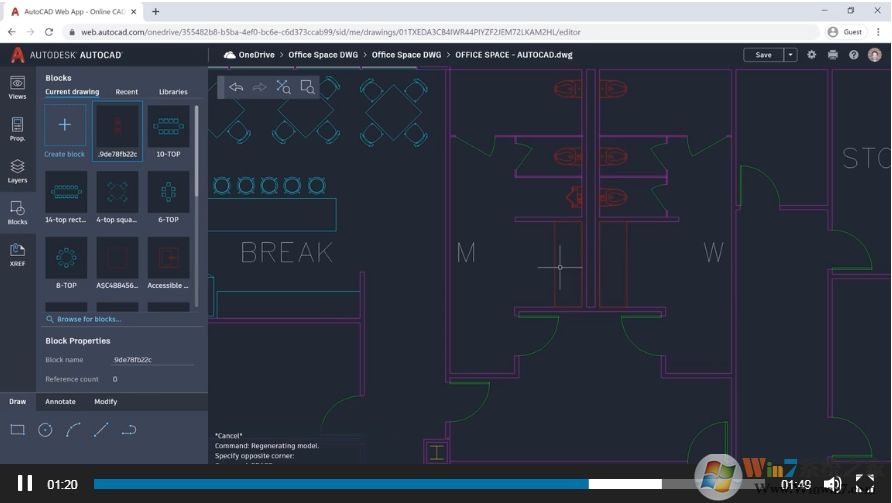Select the Rectangle draw tool
The width and height of the screenshot is (892, 503).
[17, 430]
